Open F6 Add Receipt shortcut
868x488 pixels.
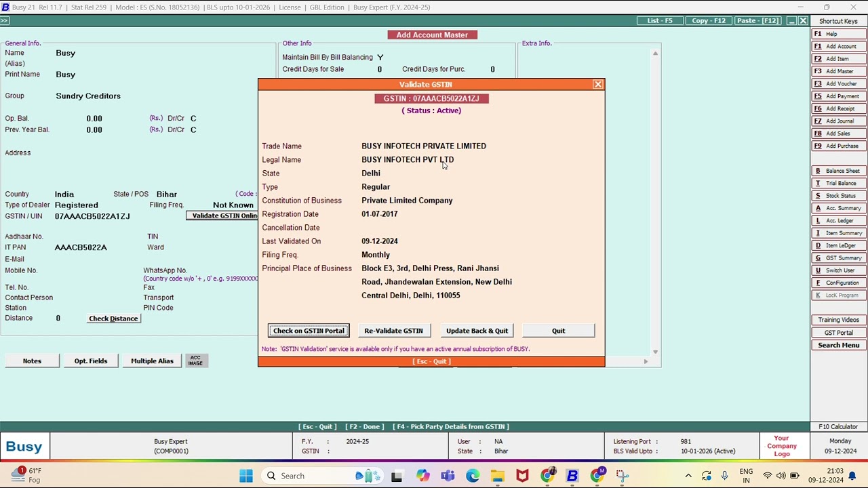pos(838,108)
